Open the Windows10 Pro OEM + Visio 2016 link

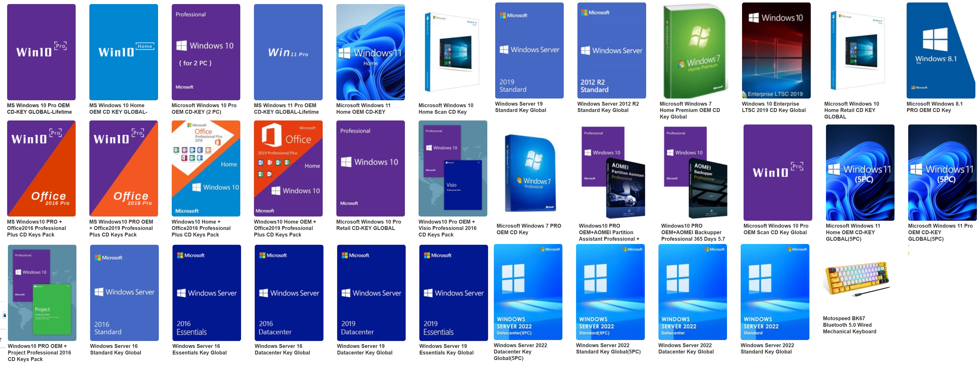(x=447, y=228)
